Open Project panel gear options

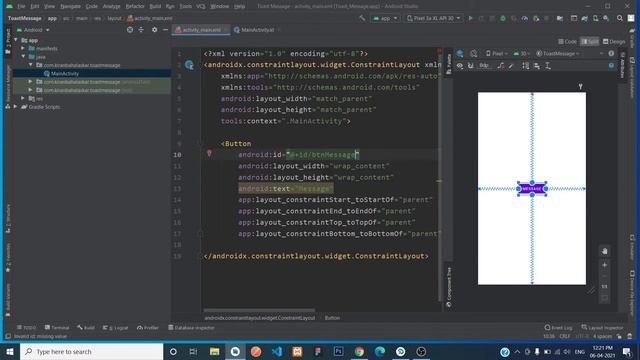154,30
